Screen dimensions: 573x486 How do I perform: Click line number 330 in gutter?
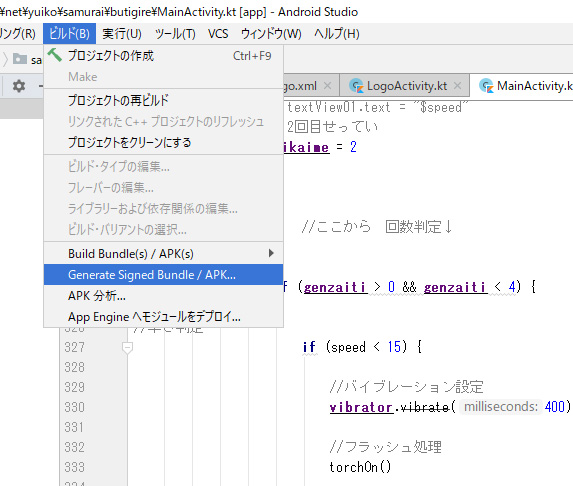75,407
